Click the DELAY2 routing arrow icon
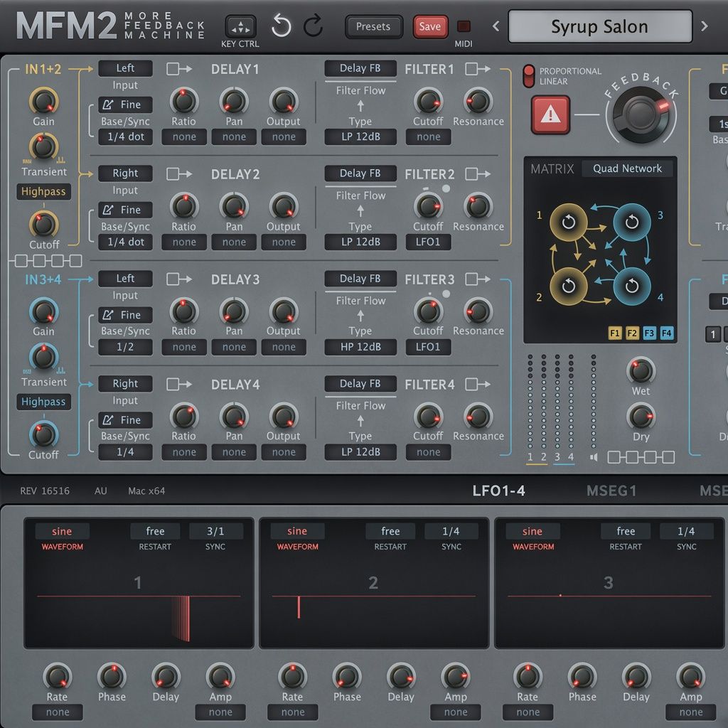 pyautogui.click(x=179, y=174)
